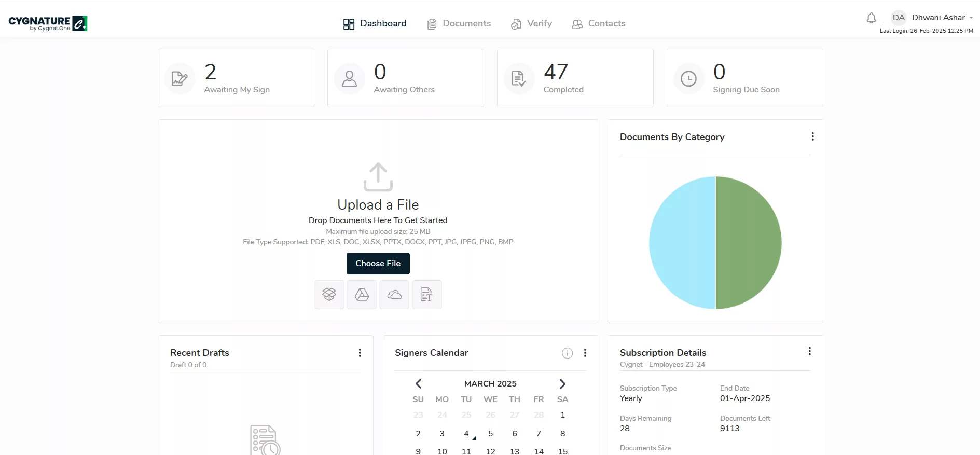Click the green pie slice

[x=750, y=243]
